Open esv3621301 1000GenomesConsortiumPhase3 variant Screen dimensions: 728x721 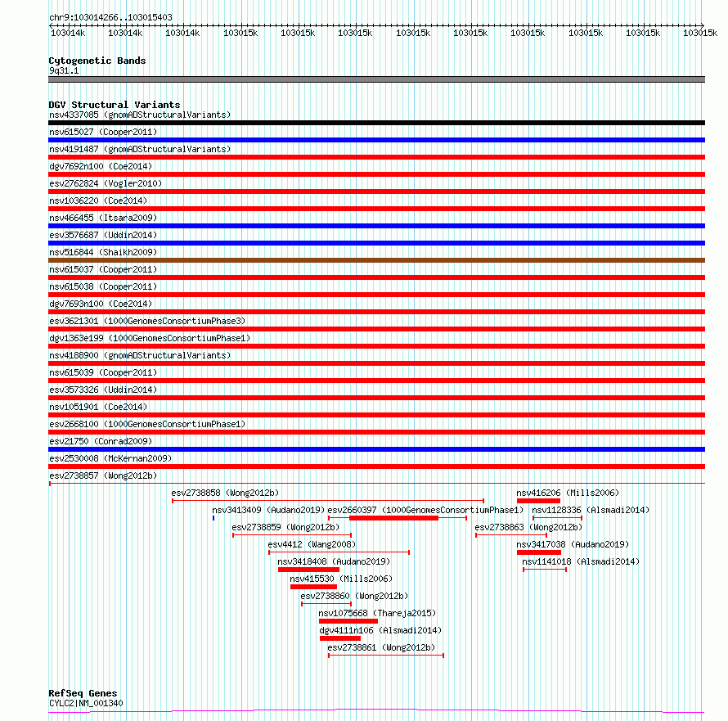click(x=147, y=321)
